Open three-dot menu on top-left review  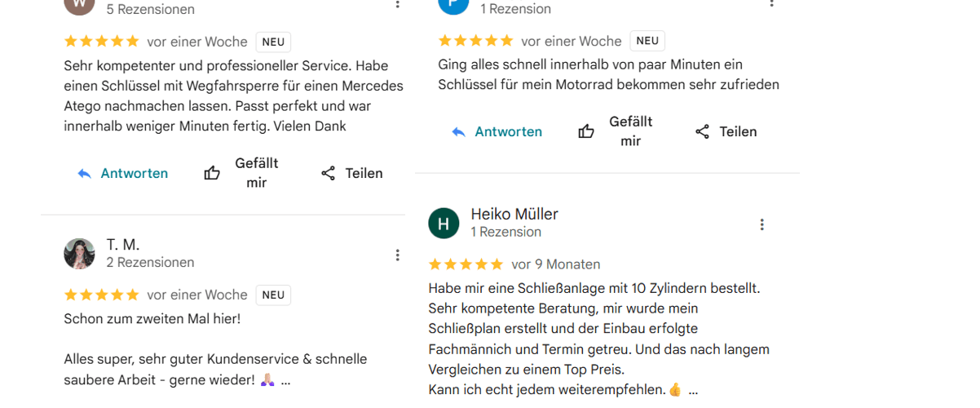click(397, 4)
